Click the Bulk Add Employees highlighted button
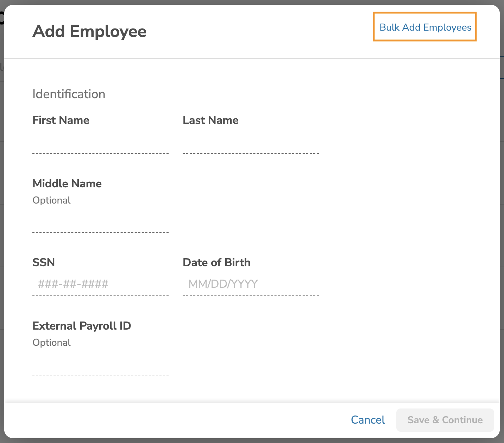The height and width of the screenshot is (443, 504). tap(424, 27)
